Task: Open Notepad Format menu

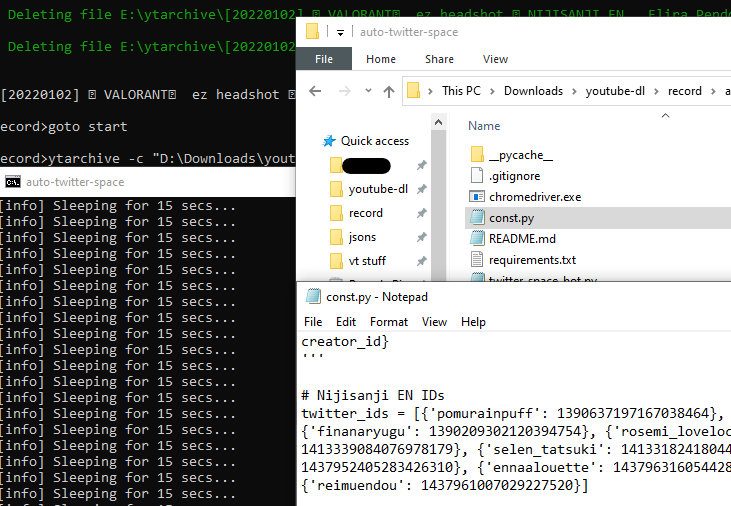Action: [389, 322]
